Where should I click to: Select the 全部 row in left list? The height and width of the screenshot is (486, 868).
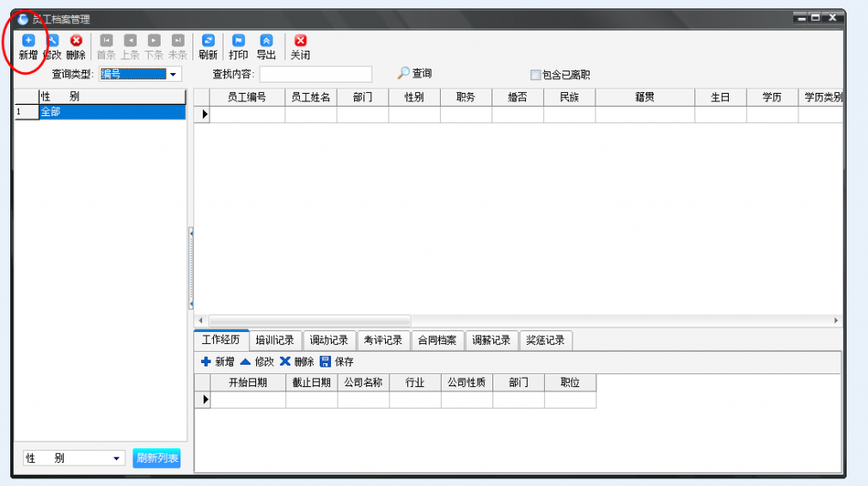tap(113, 112)
